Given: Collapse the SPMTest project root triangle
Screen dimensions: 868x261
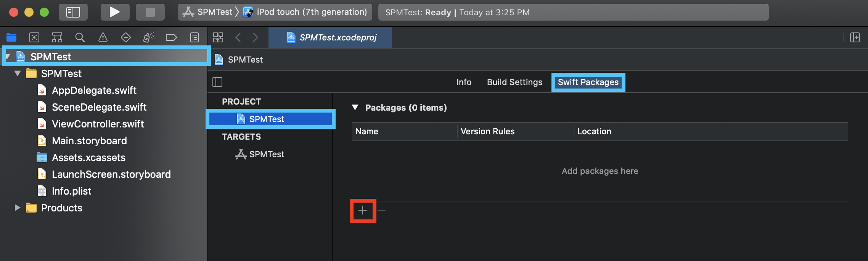Looking at the screenshot, I should pos(8,56).
